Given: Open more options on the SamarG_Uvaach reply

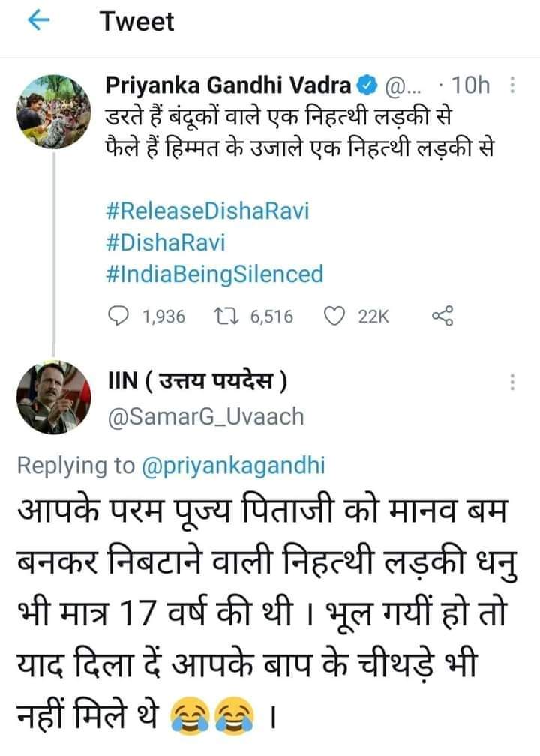Looking at the screenshot, I should pos(512,382).
